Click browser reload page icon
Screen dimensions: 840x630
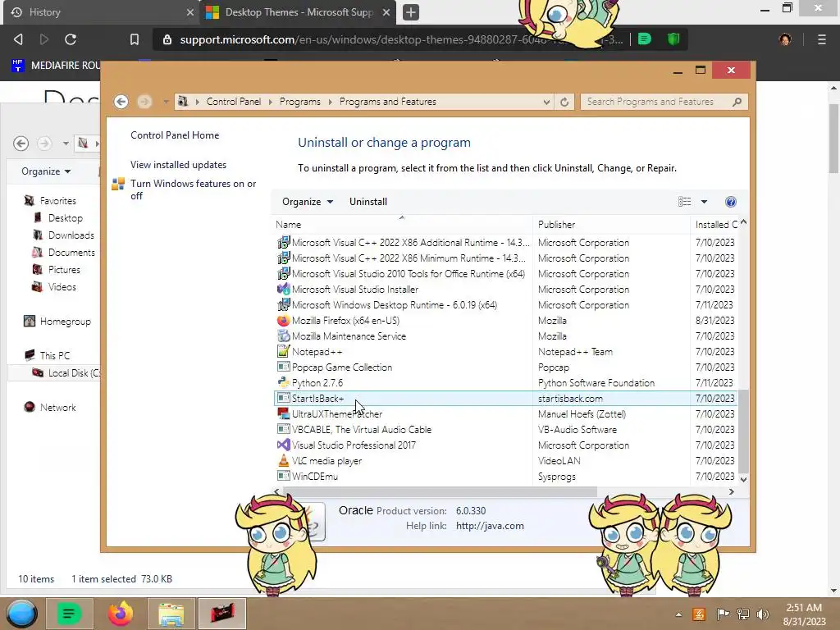tap(71, 39)
